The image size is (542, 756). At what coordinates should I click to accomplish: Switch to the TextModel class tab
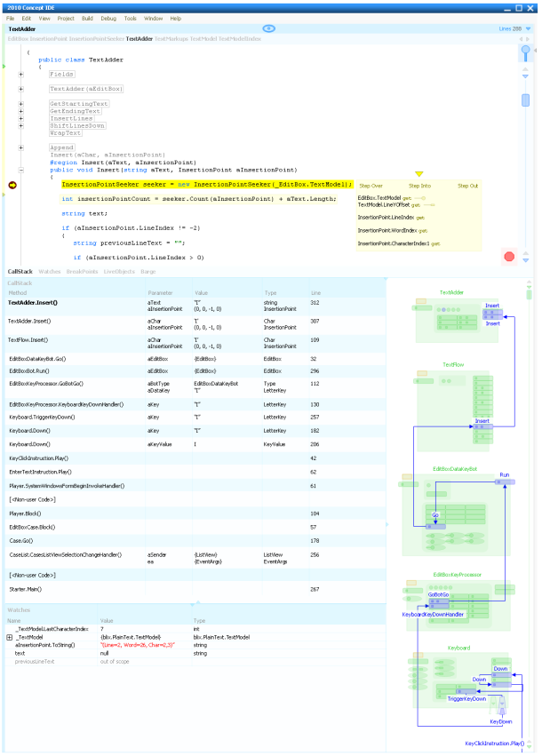[203, 39]
